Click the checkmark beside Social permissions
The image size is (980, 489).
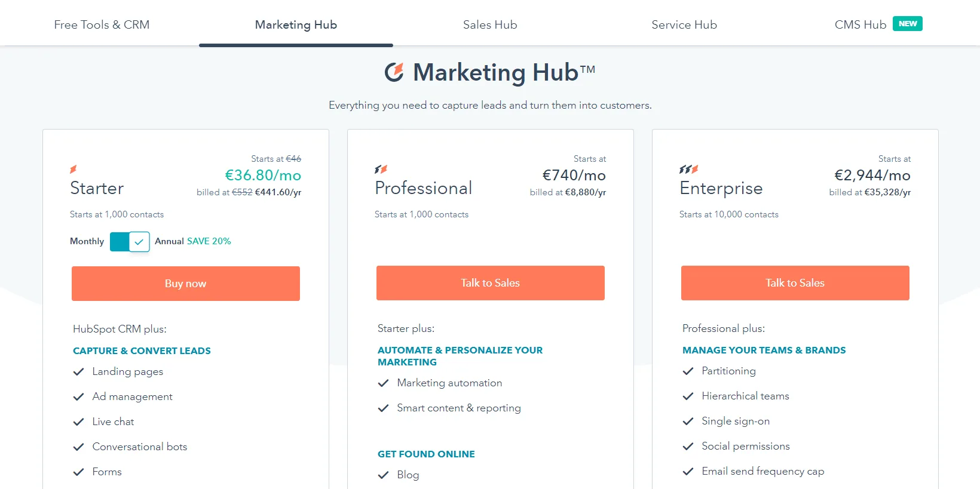click(x=688, y=446)
